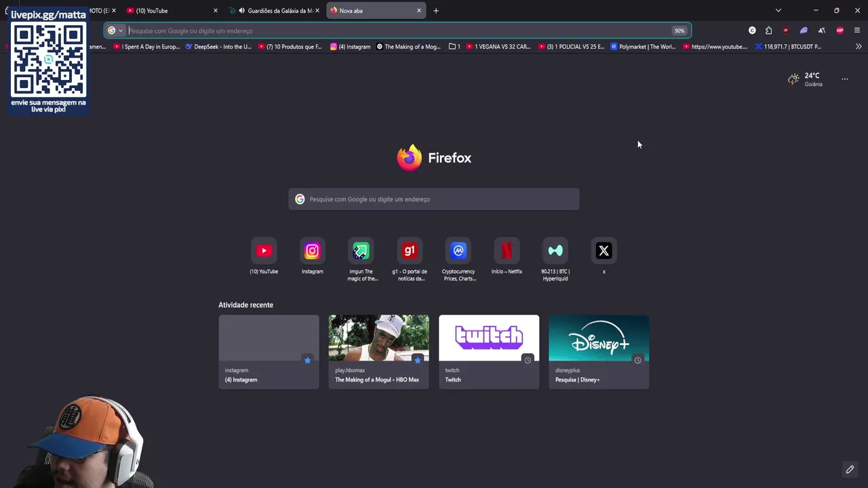This screenshot has width=868, height=488.
Task: Click the 90% zoom level indicator
Action: pyautogui.click(x=679, y=30)
